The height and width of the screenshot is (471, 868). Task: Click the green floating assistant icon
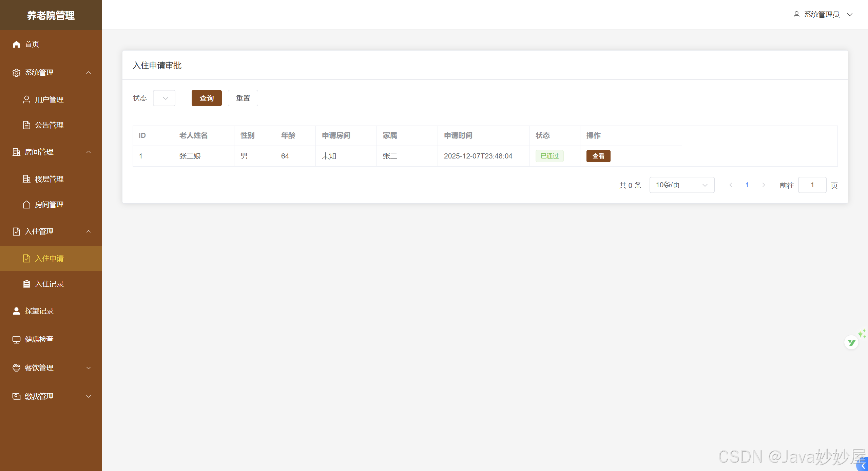tap(851, 342)
